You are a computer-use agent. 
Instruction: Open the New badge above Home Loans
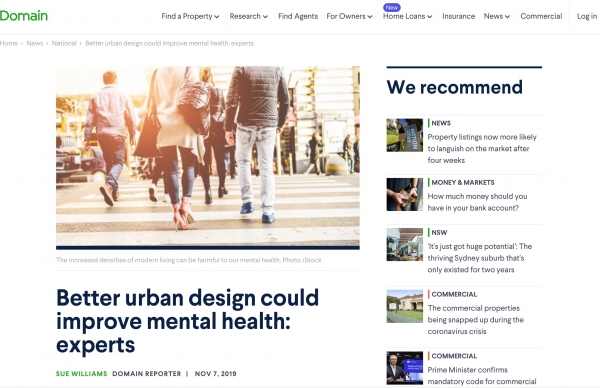pyautogui.click(x=391, y=7)
